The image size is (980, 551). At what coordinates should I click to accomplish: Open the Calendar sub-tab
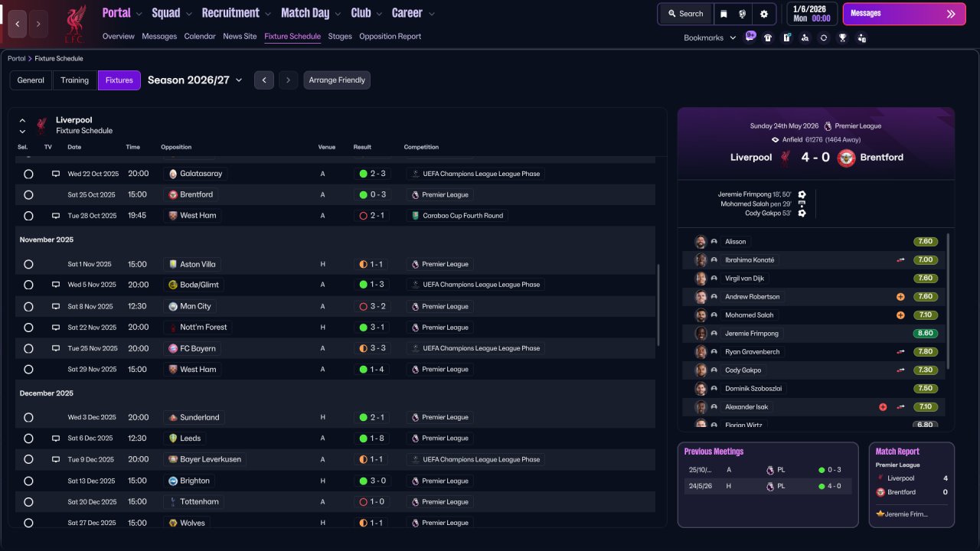(200, 37)
